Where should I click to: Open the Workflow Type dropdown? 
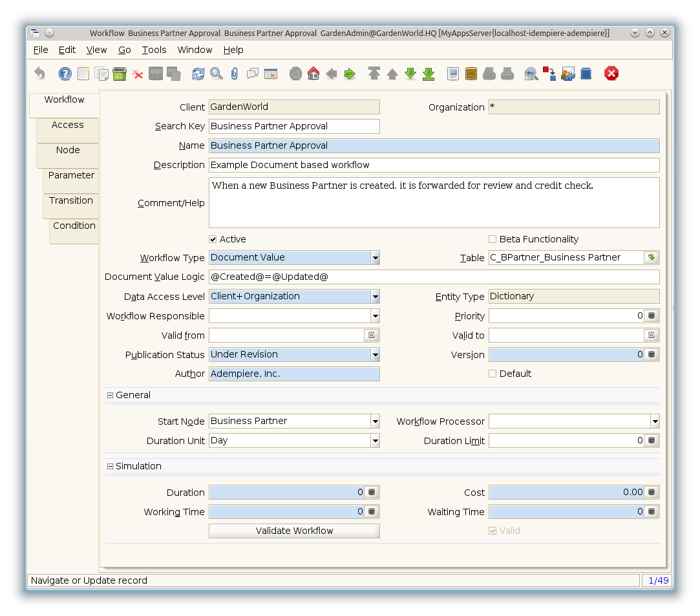[x=375, y=258]
